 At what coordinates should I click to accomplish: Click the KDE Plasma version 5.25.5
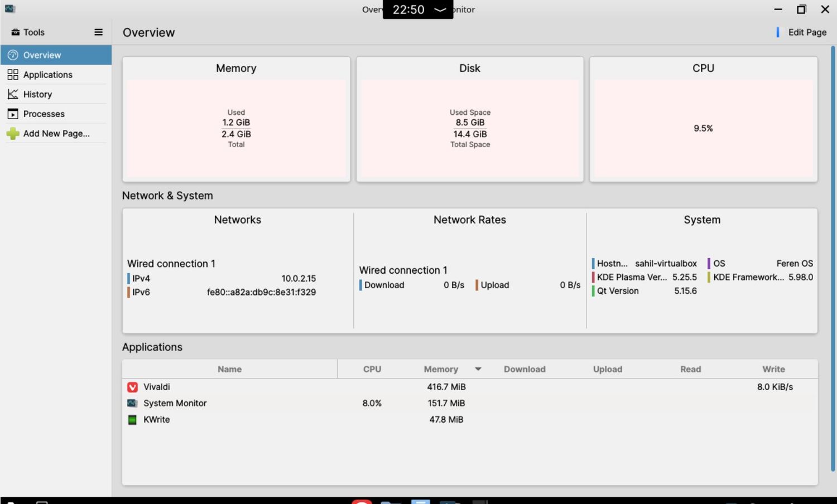pos(685,277)
